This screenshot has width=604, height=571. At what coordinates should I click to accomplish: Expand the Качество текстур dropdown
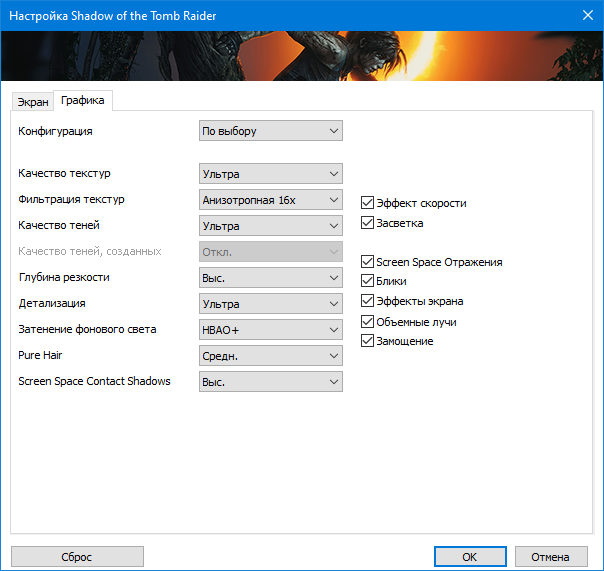(270, 173)
